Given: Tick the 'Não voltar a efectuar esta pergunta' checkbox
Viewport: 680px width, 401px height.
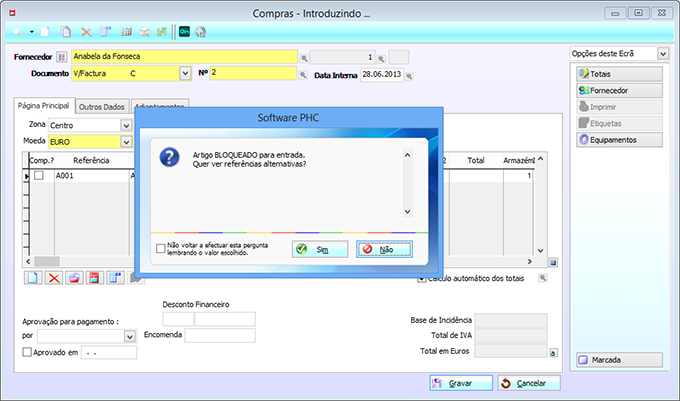Looking at the screenshot, I should click(x=160, y=248).
